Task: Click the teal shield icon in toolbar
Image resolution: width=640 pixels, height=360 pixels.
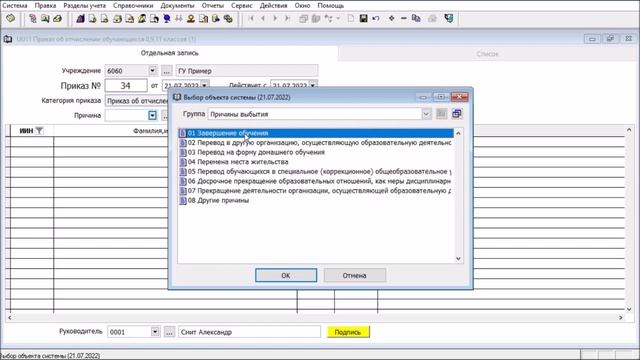Action: click(449, 19)
